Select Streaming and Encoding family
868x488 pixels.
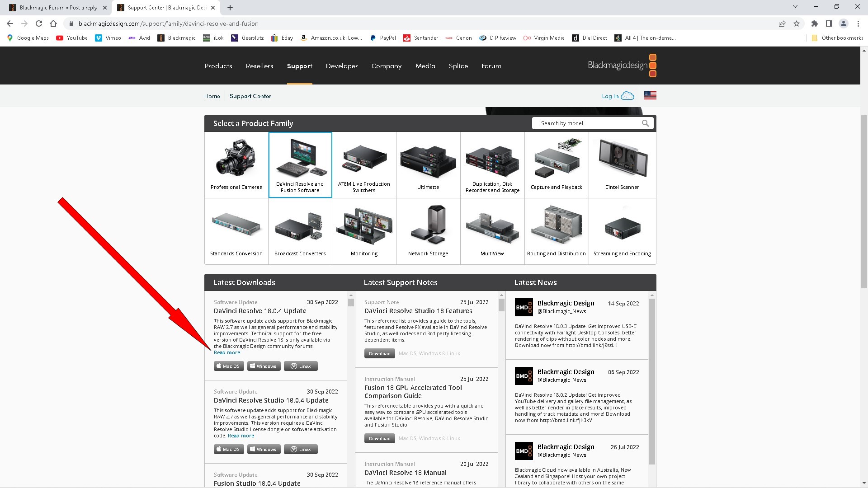tap(622, 231)
